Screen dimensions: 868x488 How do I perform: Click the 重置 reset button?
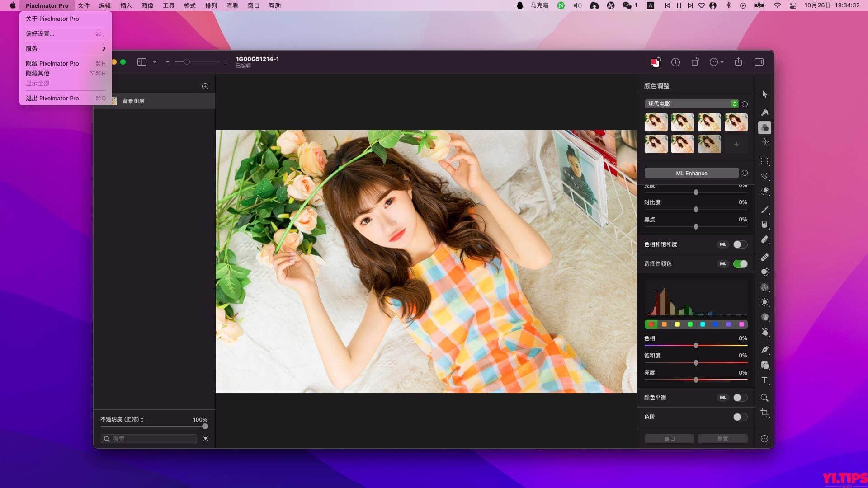tap(722, 438)
